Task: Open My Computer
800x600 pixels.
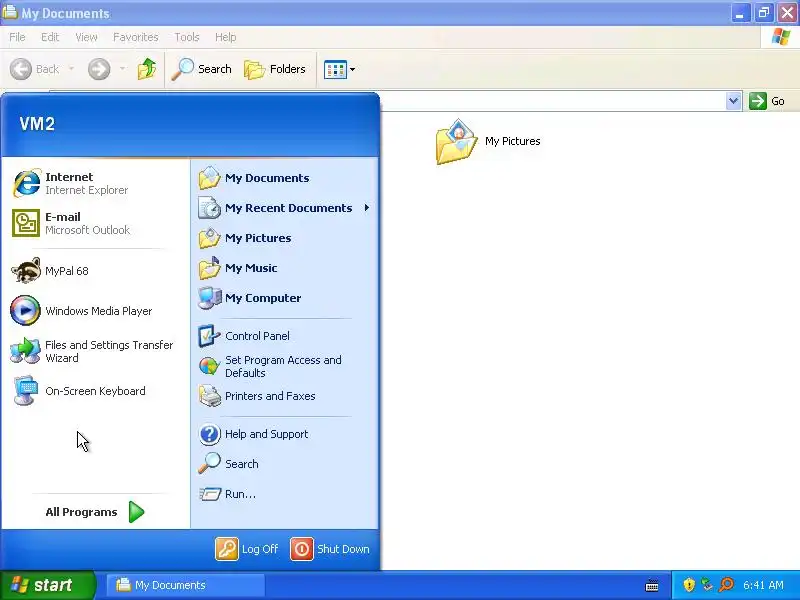Action: 285,298
